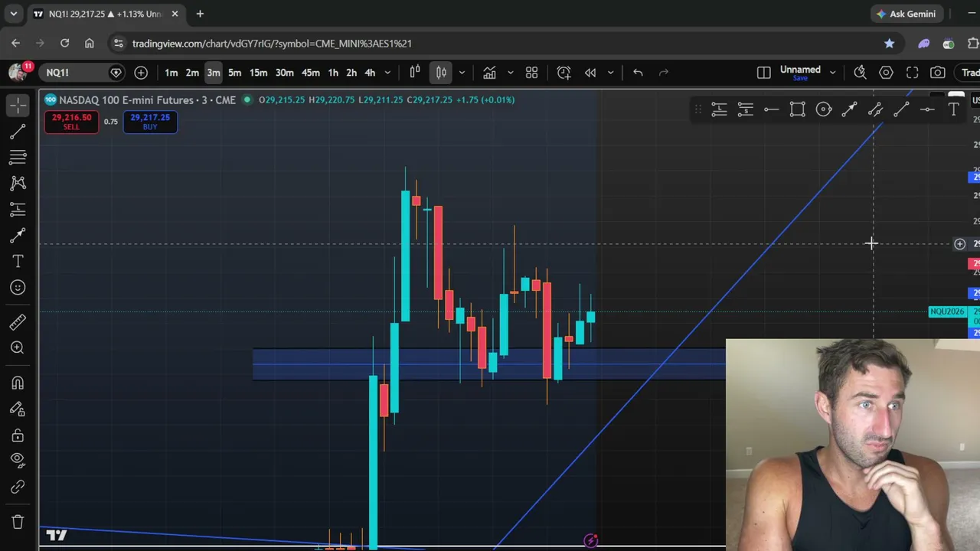
Task: Select the crosshair cursor tool
Action: pyautogui.click(x=18, y=104)
